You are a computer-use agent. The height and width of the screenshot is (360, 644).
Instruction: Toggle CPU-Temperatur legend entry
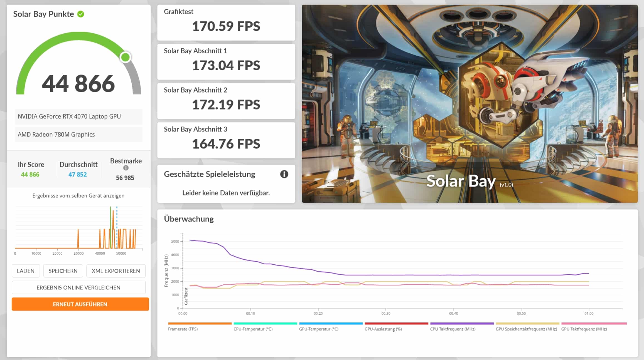pyautogui.click(x=253, y=329)
